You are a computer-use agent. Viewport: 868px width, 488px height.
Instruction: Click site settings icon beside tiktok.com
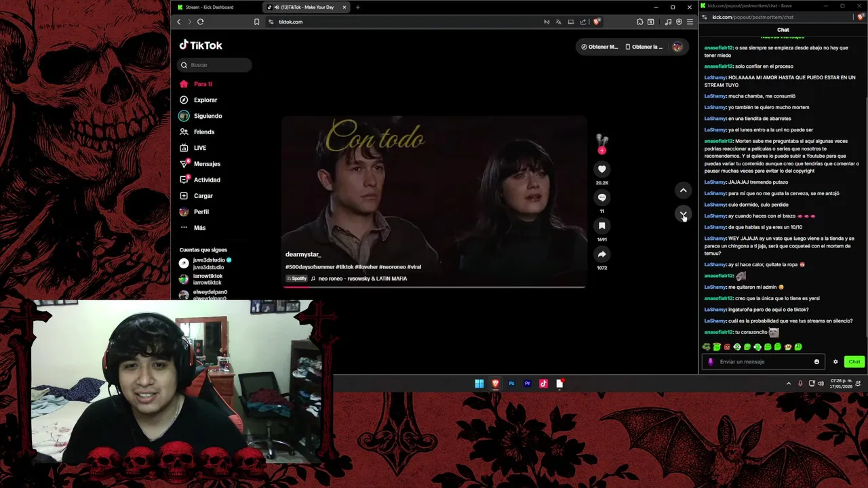pos(271,22)
